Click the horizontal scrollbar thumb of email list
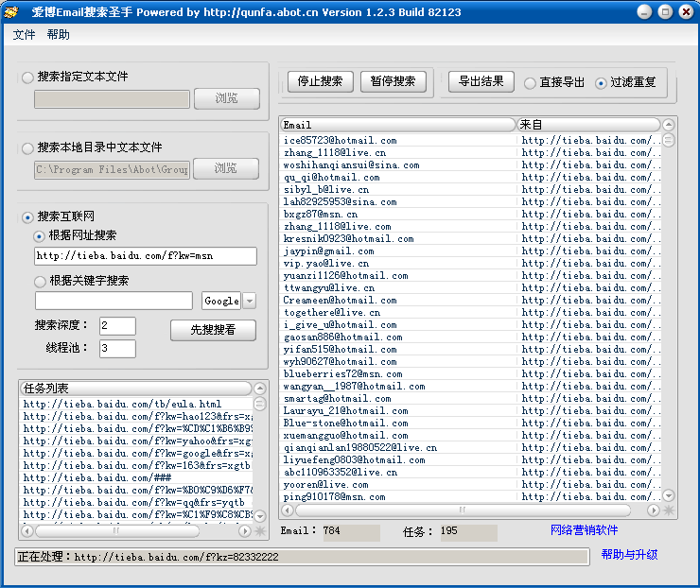The image size is (700, 588). pos(463,510)
